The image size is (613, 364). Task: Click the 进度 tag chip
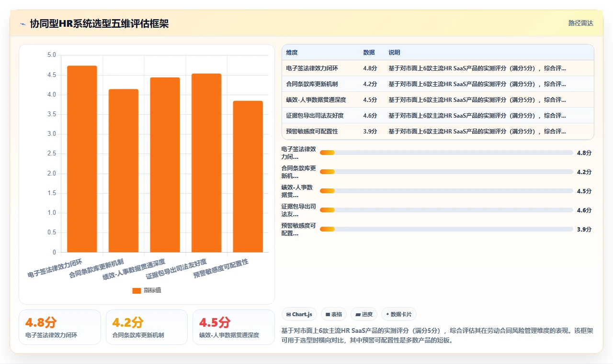363,314
